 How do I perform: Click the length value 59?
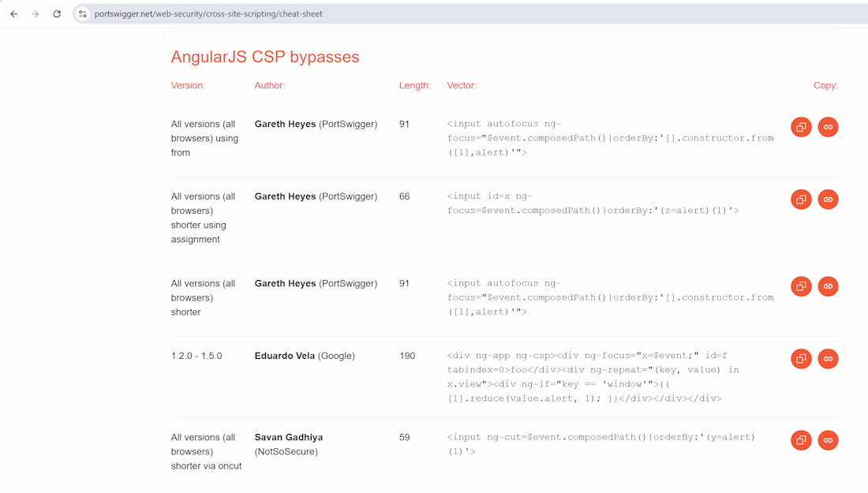click(404, 437)
